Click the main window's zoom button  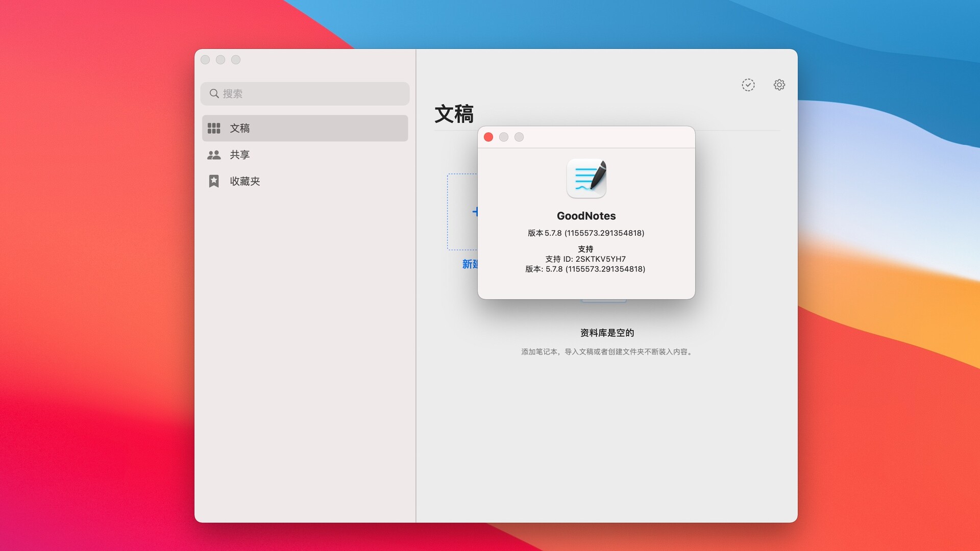(x=236, y=60)
